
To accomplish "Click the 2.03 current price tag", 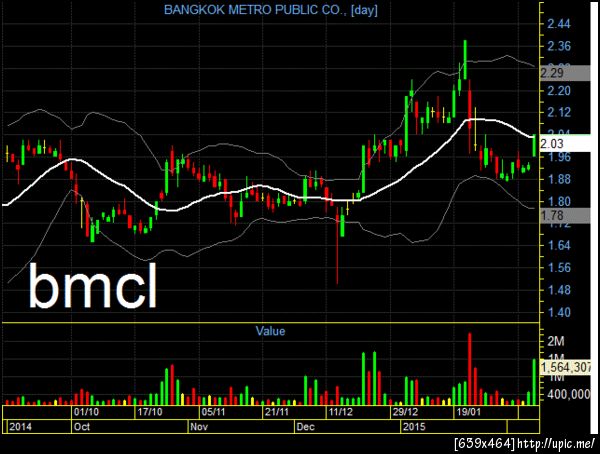I will coord(564,144).
